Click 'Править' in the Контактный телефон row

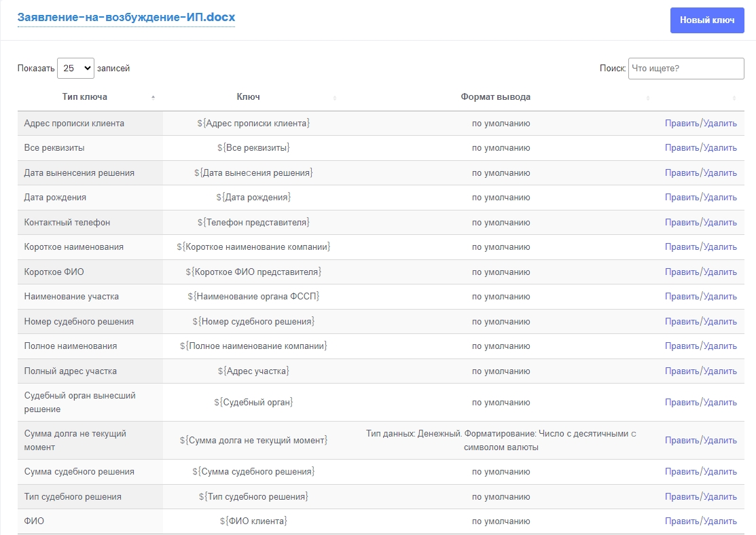click(x=681, y=223)
